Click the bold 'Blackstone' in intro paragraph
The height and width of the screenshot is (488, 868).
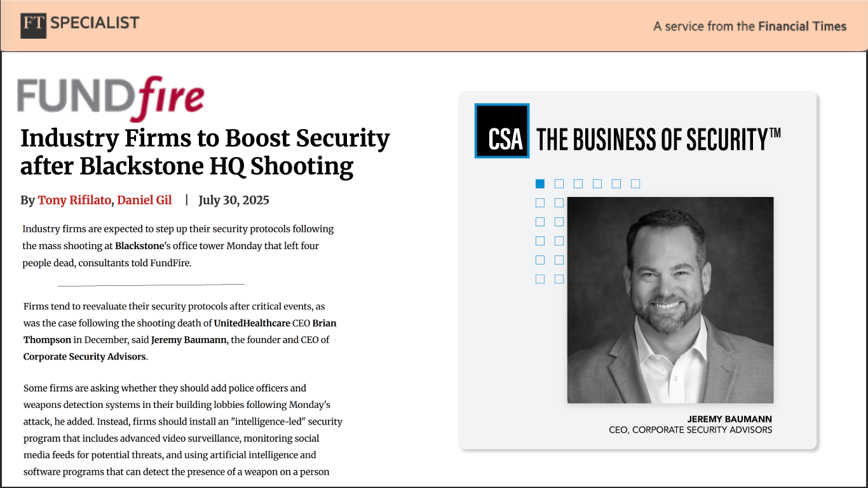click(x=139, y=245)
